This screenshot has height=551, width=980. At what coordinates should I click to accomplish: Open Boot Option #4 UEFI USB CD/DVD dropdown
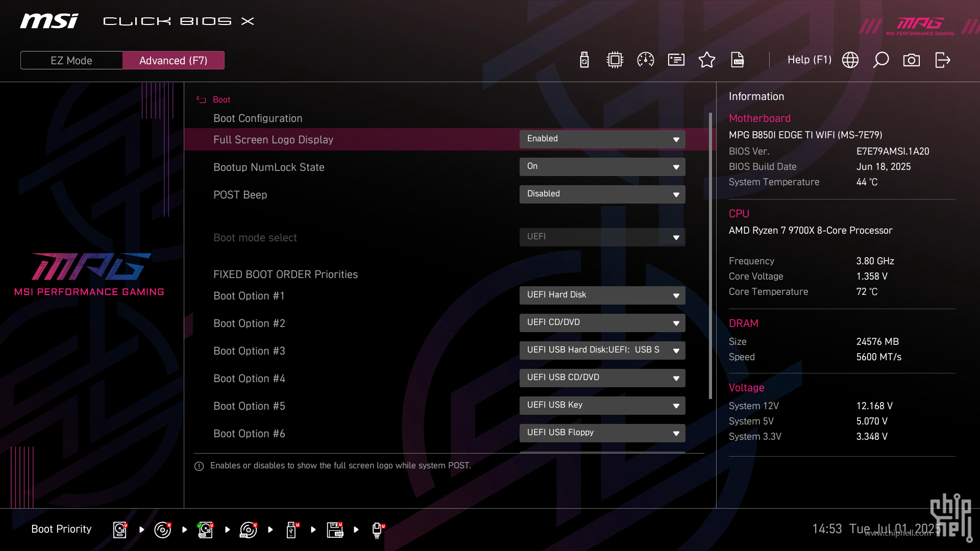click(x=602, y=378)
